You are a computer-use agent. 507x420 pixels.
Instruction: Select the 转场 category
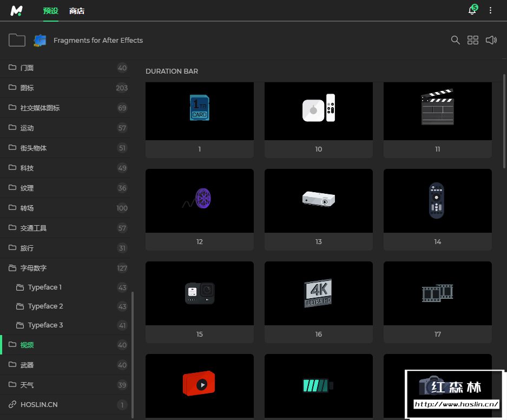click(x=27, y=208)
